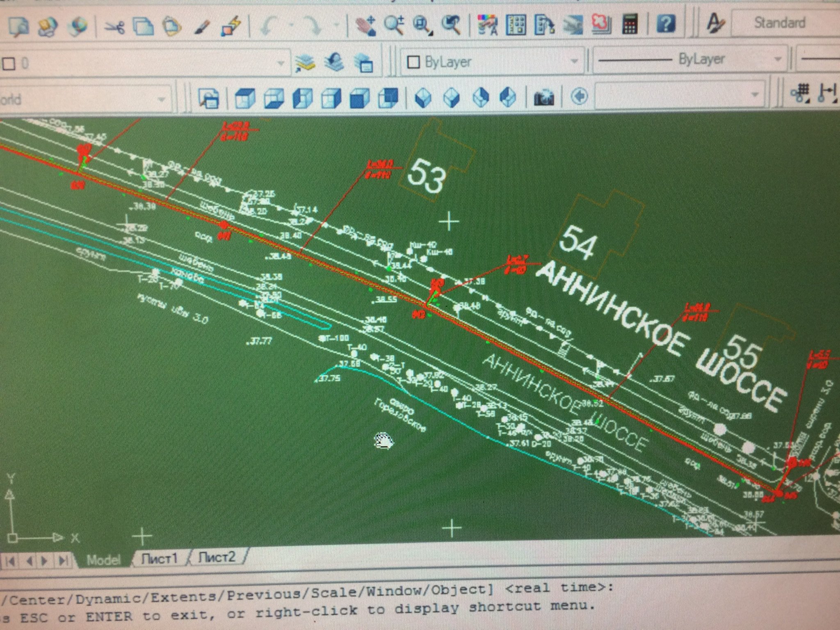
Task: Select the Match Properties brush icon
Action: click(x=202, y=27)
